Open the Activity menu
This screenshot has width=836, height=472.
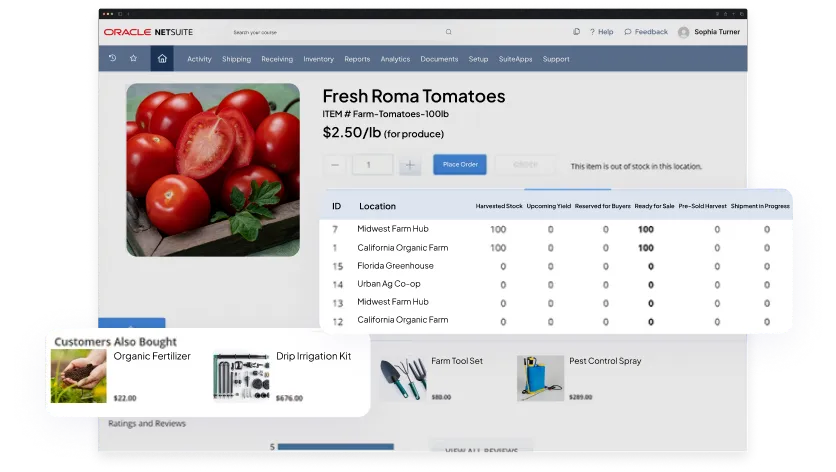[x=199, y=59]
